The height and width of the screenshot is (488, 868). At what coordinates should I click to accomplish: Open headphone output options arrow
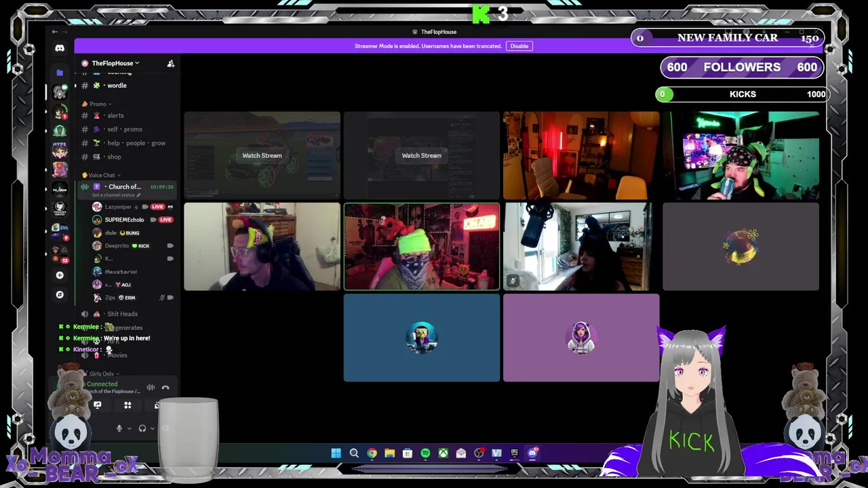pos(153,428)
